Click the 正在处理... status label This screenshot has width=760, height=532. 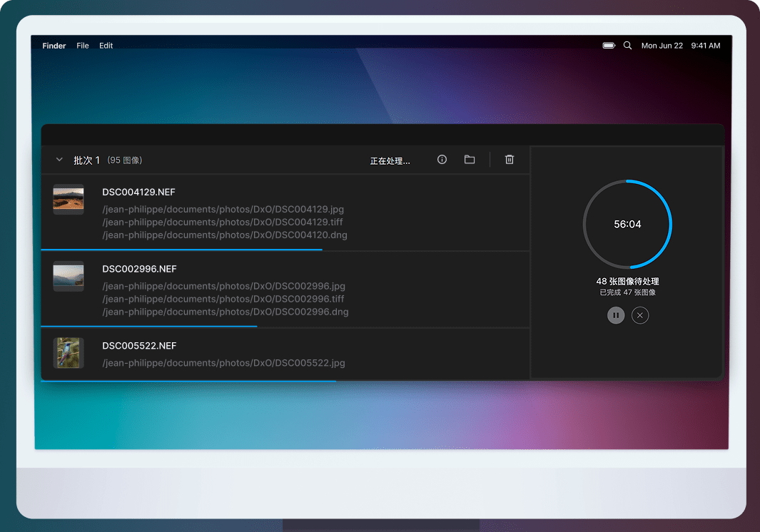point(390,161)
